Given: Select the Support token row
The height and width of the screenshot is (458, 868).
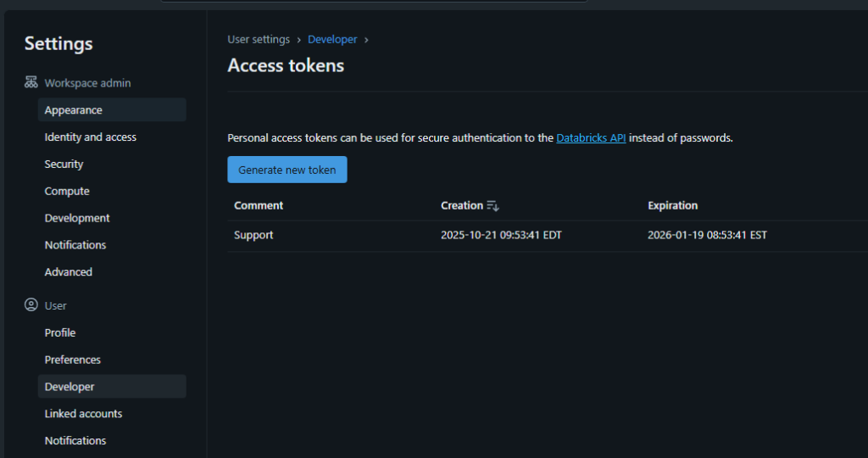Looking at the screenshot, I should 254,235.
